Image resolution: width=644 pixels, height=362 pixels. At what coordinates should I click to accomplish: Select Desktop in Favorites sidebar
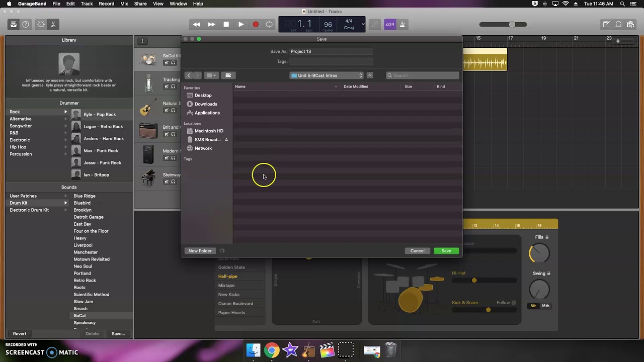pos(203,96)
